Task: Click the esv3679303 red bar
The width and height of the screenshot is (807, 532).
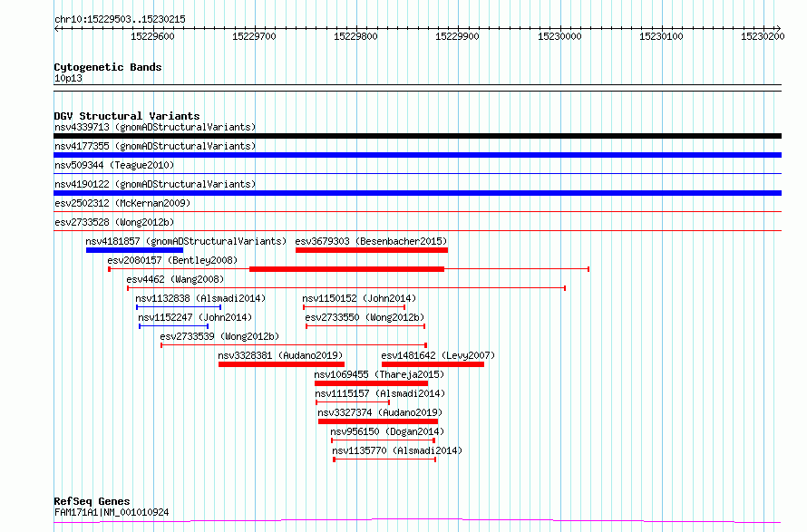Action: [x=372, y=250]
